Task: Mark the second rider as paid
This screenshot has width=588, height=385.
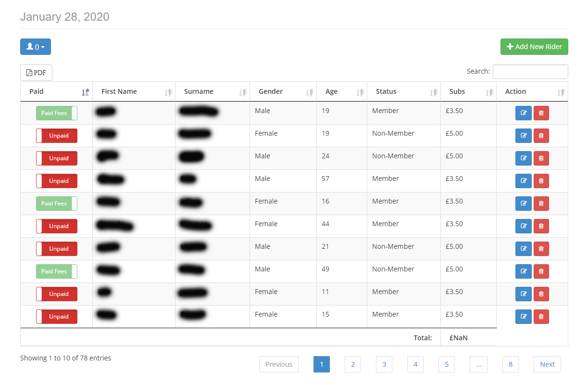Action: click(56, 135)
